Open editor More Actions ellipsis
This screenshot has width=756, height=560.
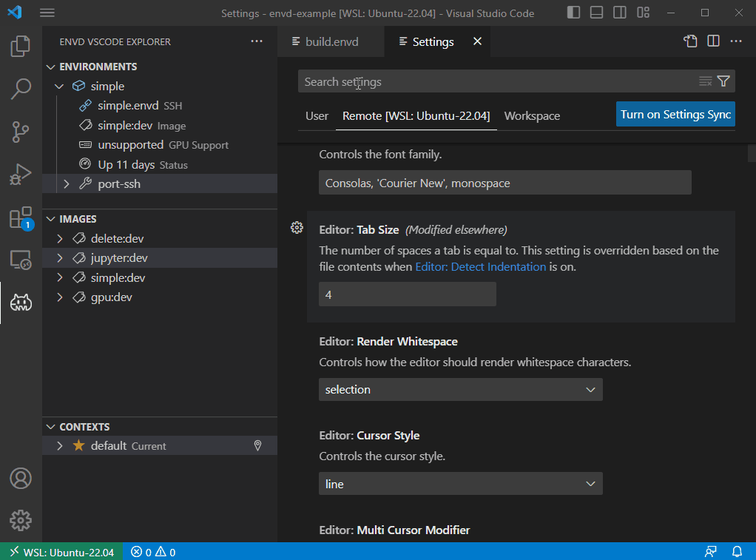point(736,41)
